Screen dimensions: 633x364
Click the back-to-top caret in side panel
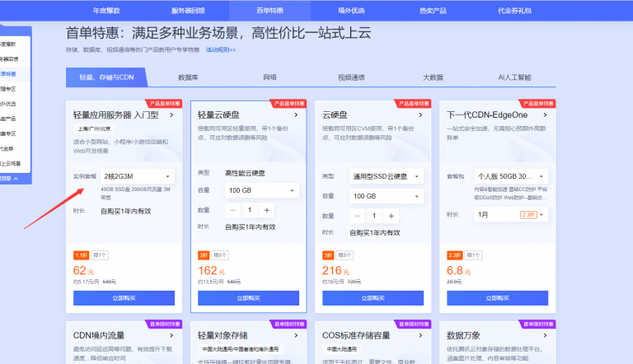point(16,179)
